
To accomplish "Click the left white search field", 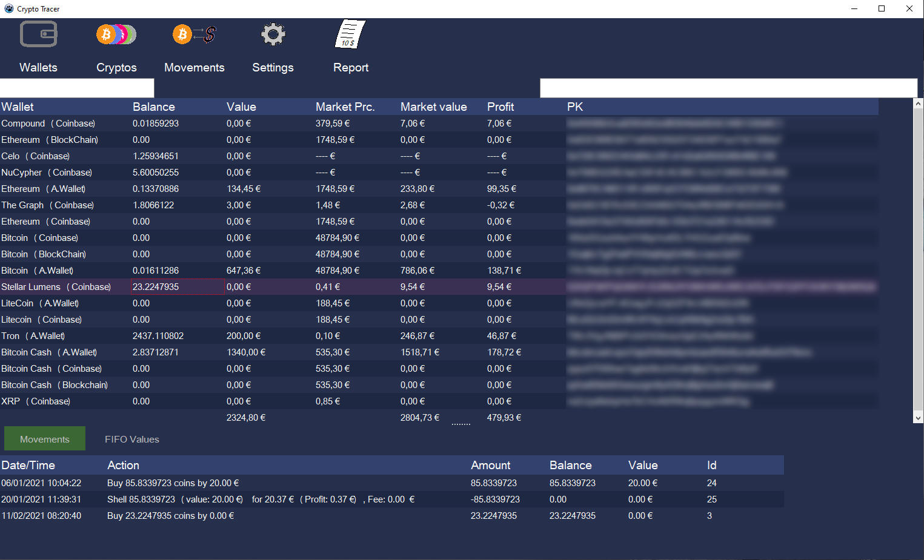I will click(x=77, y=88).
